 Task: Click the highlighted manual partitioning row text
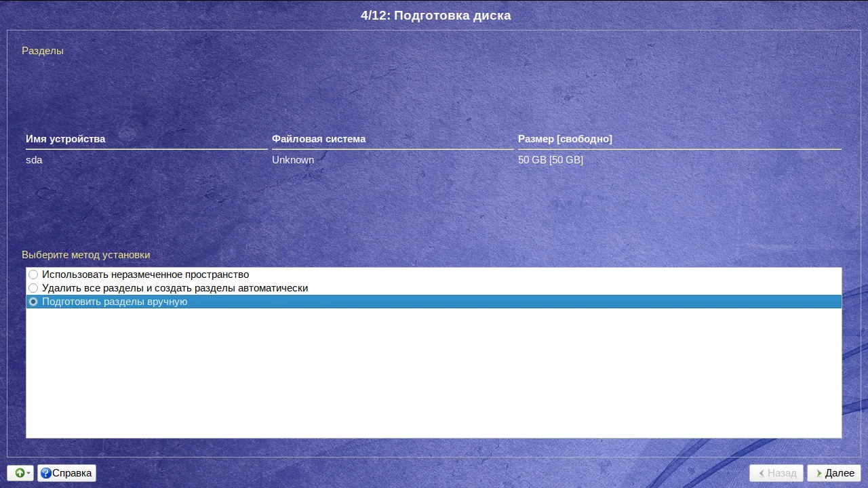pos(115,302)
